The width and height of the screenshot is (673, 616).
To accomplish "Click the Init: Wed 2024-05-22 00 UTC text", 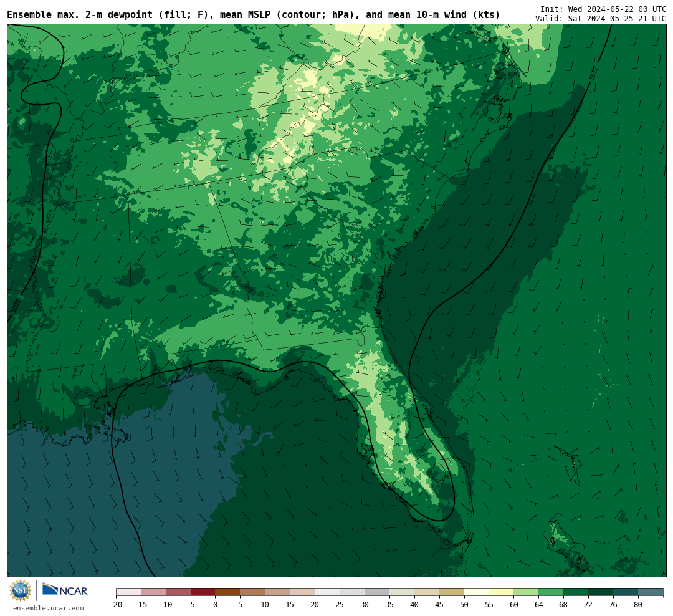I will click(603, 9).
